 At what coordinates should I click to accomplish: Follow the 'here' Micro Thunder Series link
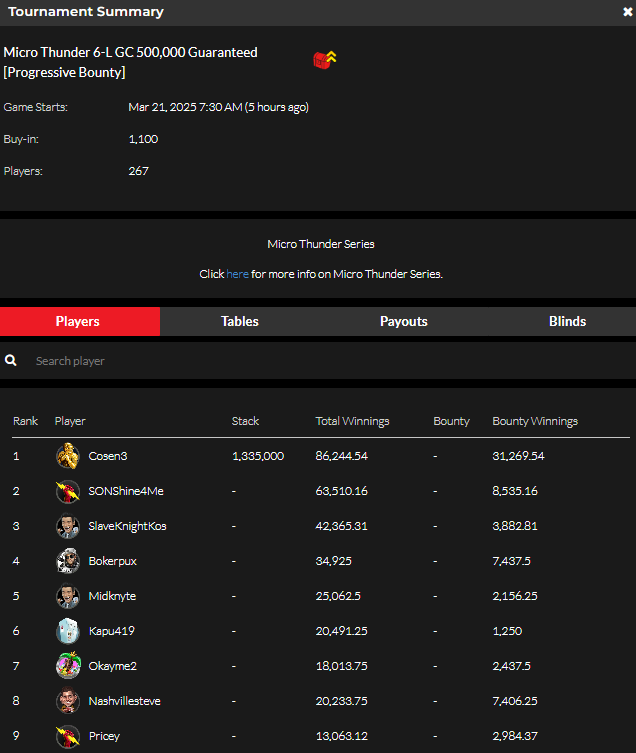(x=237, y=274)
